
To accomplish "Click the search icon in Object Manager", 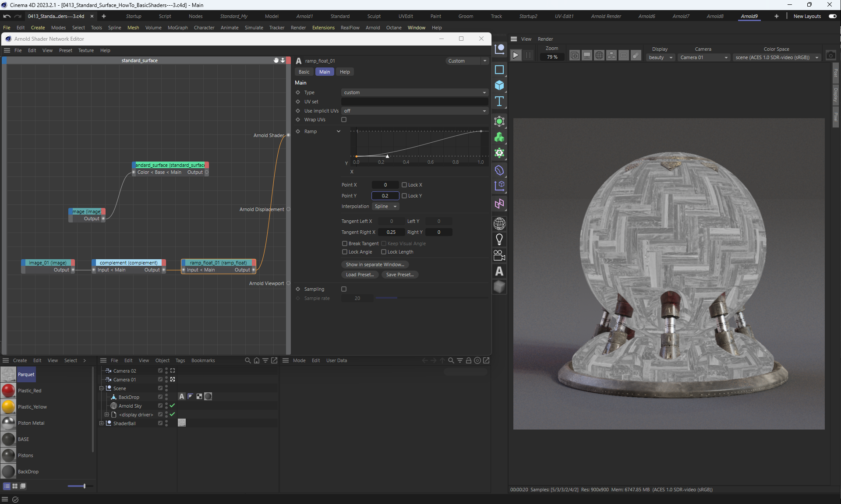I will [x=247, y=360].
